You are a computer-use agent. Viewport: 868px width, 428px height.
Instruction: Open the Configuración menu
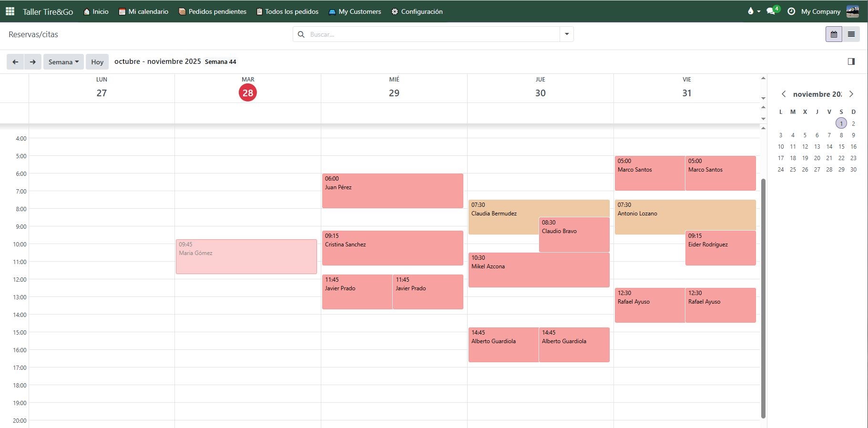[x=417, y=11]
